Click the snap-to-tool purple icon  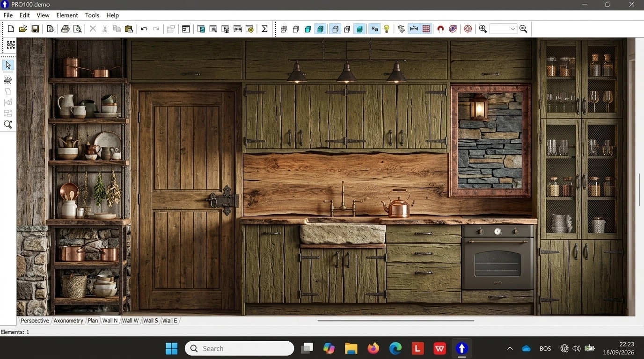[453, 29]
